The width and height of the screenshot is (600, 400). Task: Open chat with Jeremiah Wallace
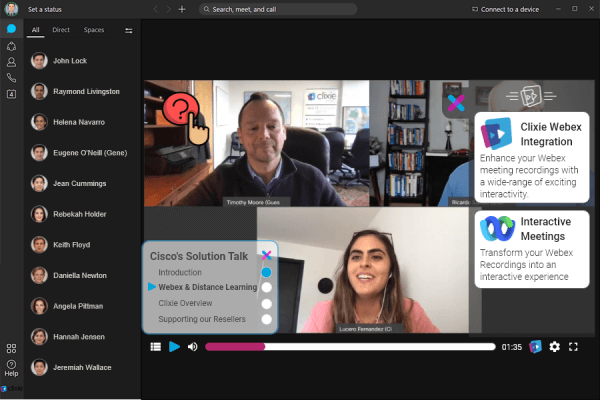(x=82, y=367)
